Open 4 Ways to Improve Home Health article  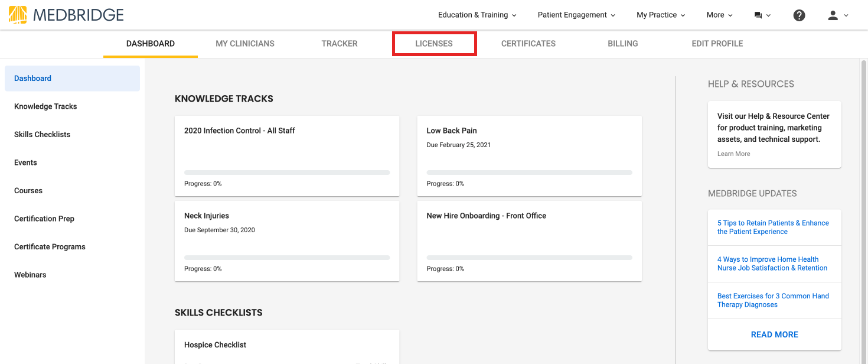pos(772,264)
